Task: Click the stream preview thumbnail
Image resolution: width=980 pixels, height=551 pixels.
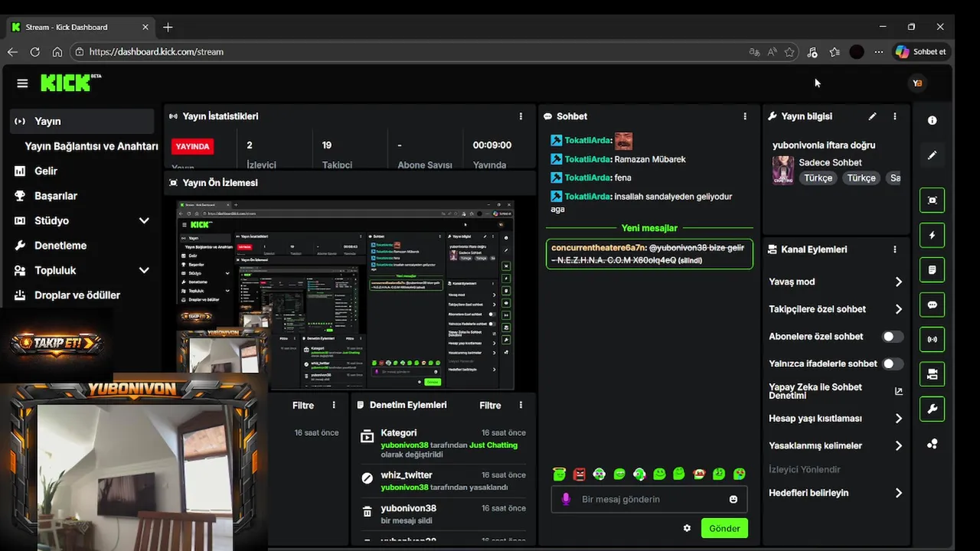Action: pos(345,295)
